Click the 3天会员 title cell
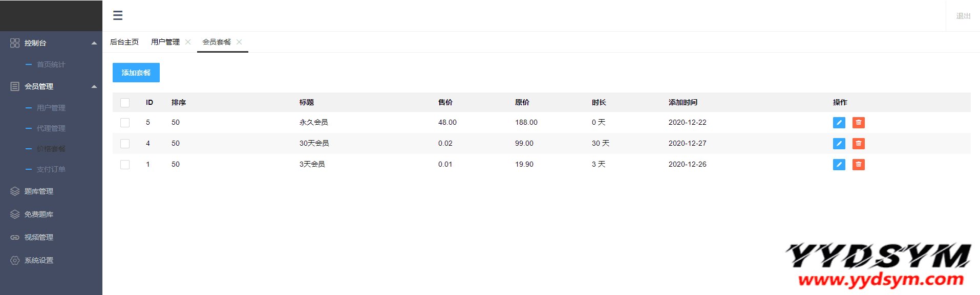The height and width of the screenshot is (295, 980). [312, 164]
